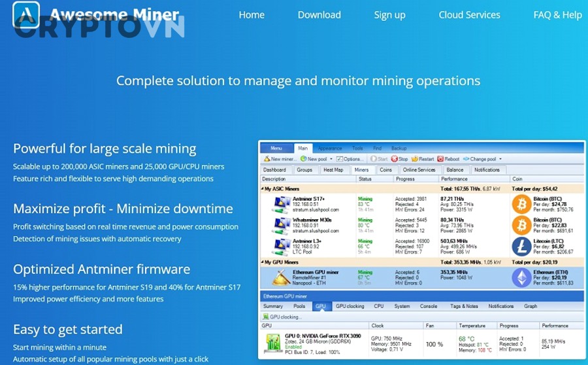Sort by the Performance column header
588x365 pixels.
[474, 179]
